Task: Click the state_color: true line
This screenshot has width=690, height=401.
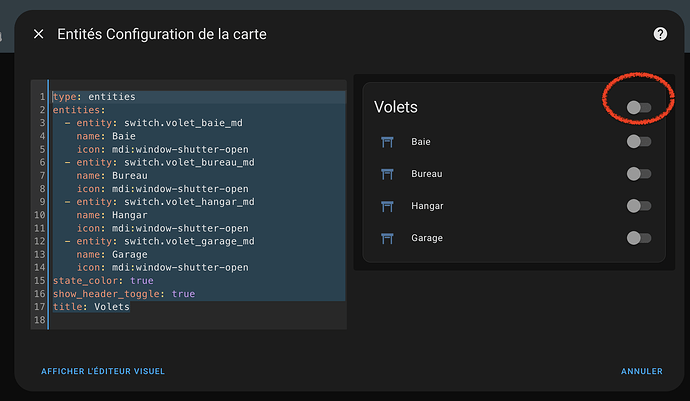Action: click(x=103, y=280)
